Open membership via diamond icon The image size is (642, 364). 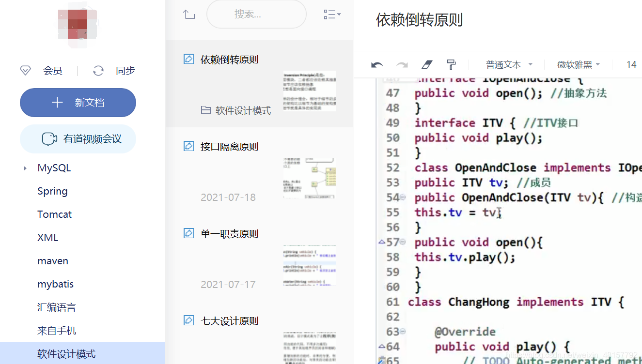tap(25, 71)
